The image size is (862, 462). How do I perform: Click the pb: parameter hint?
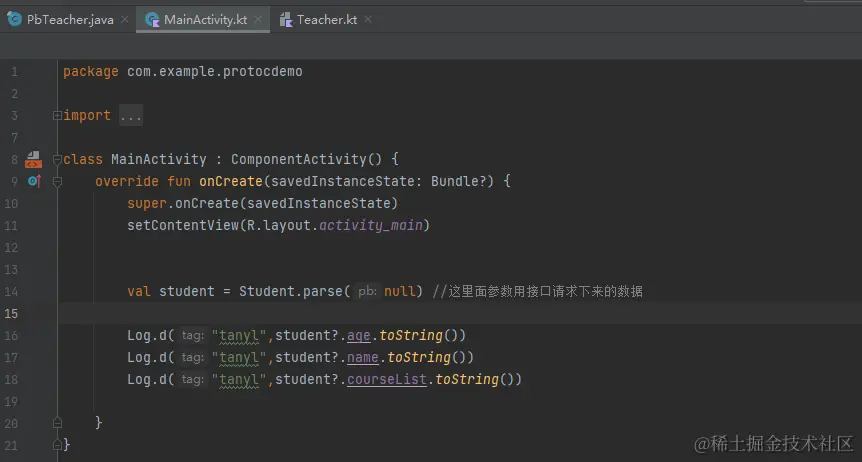pyautogui.click(x=367, y=292)
